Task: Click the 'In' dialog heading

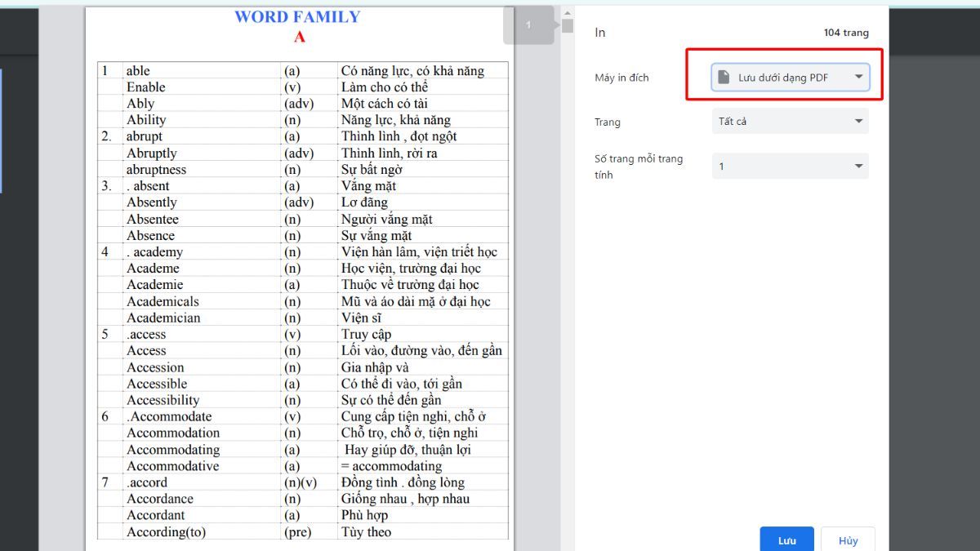Action: coord(600,33)
